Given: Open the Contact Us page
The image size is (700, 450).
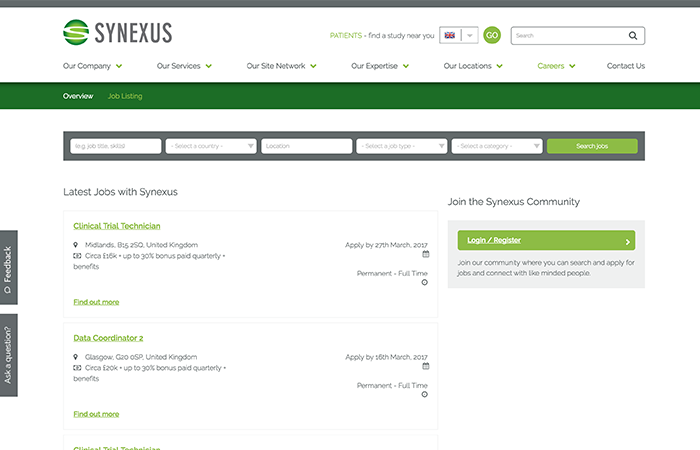Looking at the screenshot, I should pos(626,66).
